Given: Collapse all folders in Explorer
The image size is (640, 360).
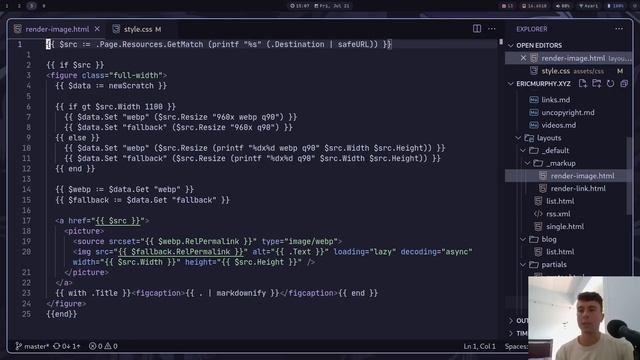Looking at the screenshot, I should click(624, 84).
